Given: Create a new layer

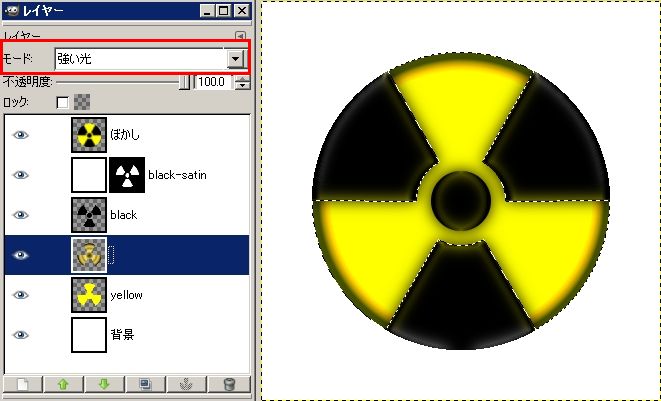Looking at the screenshot, I should tap(23, 384).
